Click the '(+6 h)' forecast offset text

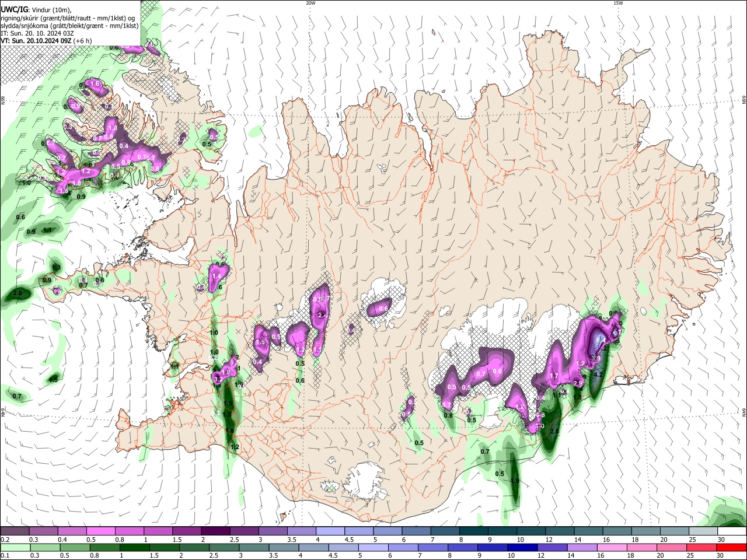click(83, 41)
